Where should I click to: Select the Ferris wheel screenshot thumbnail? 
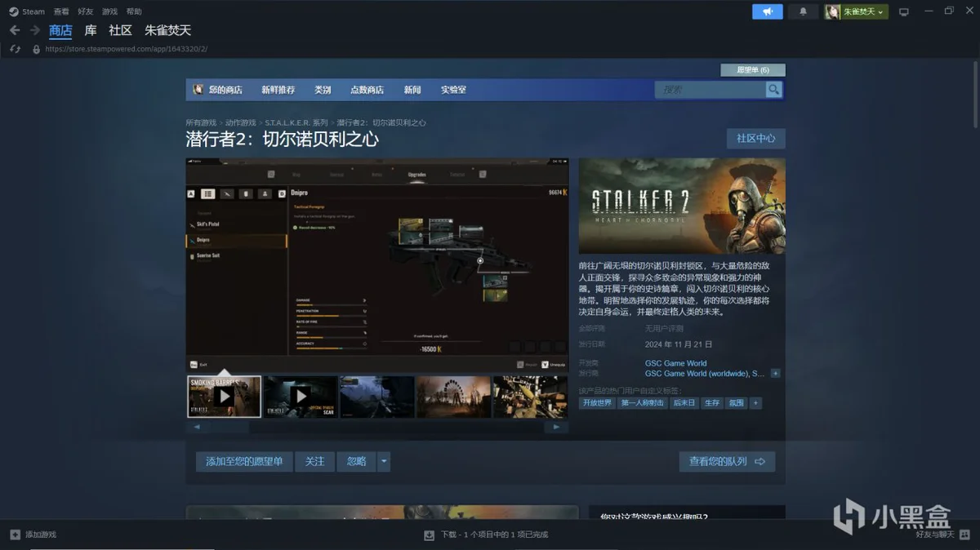(x=453, y=397)
